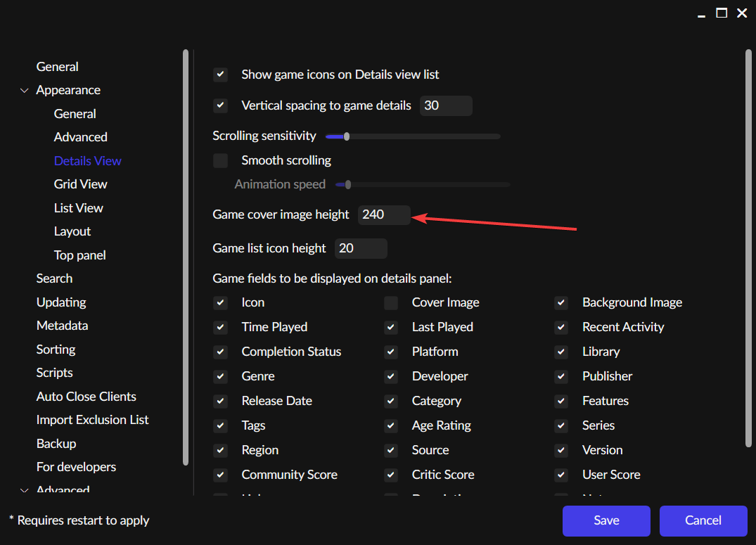Open the Auto Close Clients settings

point(86,396)
